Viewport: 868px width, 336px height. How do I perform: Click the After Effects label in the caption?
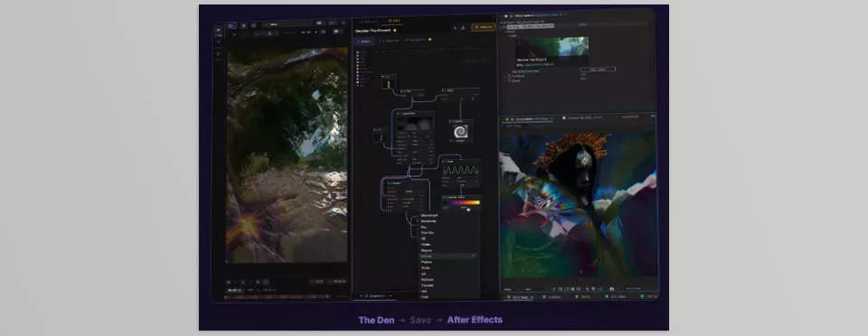(475, 320)
